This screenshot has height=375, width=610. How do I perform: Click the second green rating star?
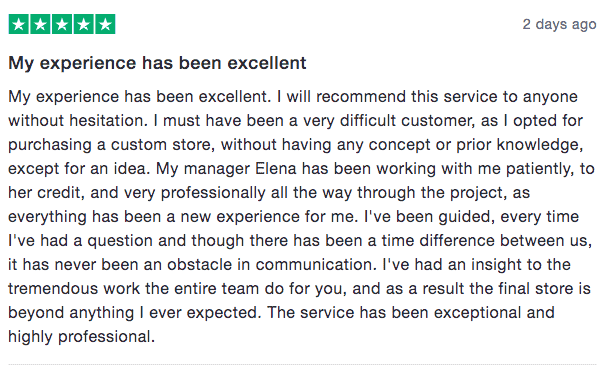pos(40,24)
